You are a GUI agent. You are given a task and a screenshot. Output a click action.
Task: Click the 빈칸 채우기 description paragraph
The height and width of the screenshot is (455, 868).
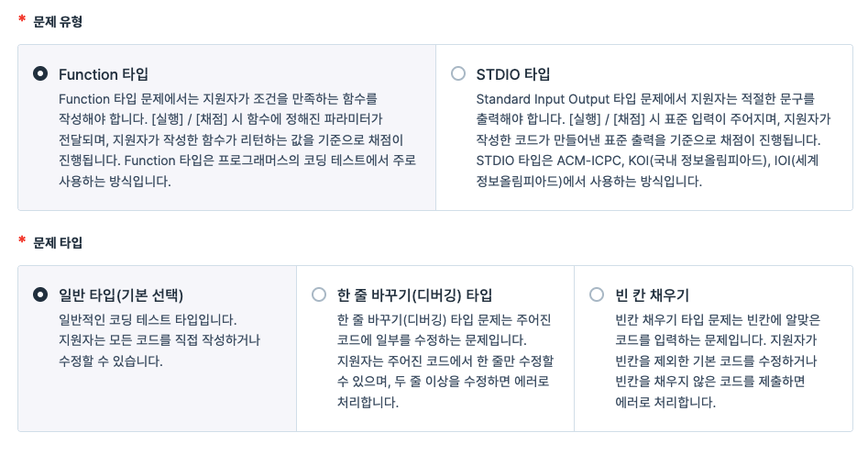point(718,361)
